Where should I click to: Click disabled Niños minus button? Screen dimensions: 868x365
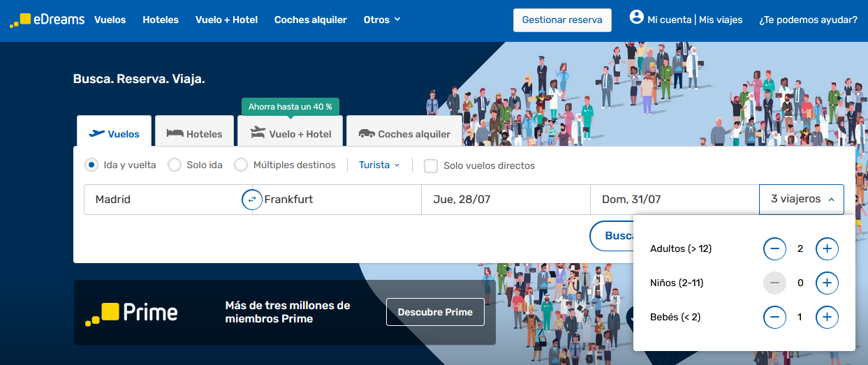(x=774, y=283)
